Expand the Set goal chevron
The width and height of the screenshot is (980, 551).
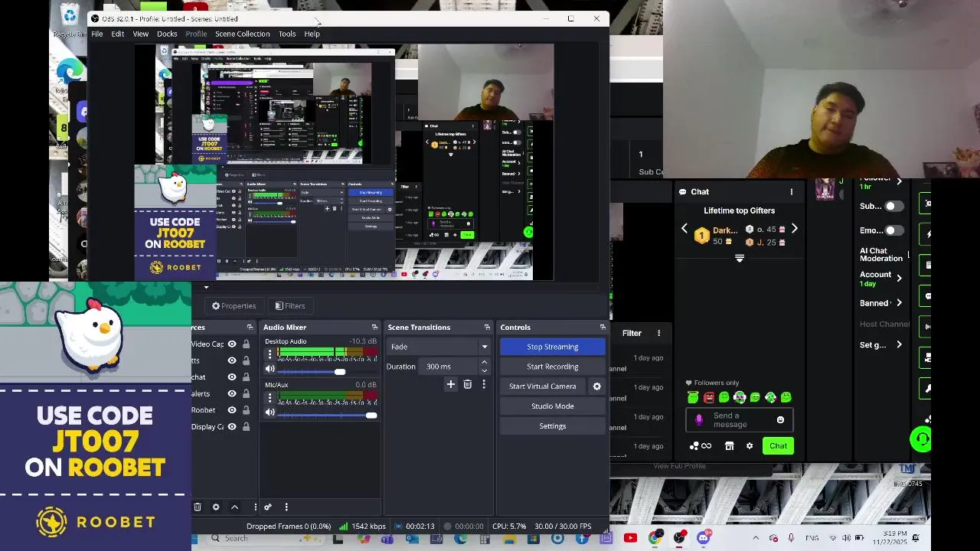click(x=899, y=345)
